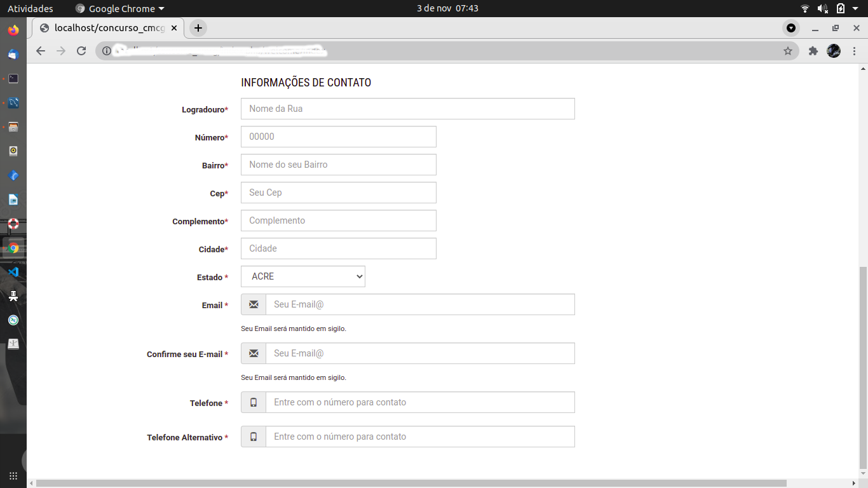Open Chrome tab search dropdown
Viewport: 868px width, 488px height.
tap(790, 28)
